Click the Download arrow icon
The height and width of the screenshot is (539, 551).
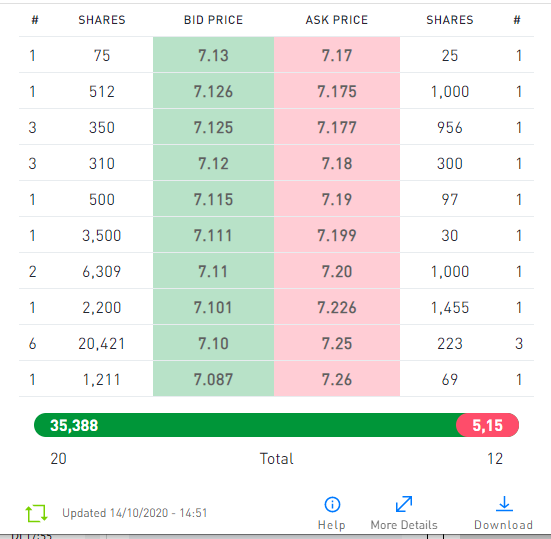tap(504, 504)
